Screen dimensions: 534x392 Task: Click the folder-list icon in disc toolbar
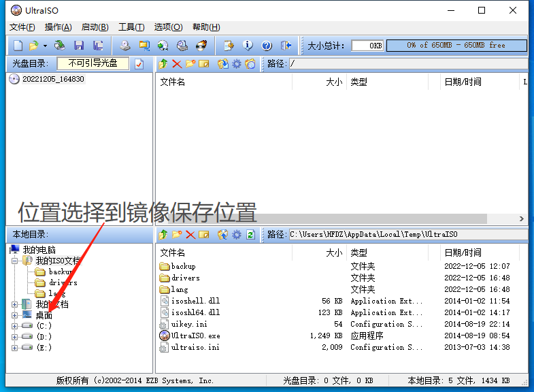pyautogui.click(x=250, y=64)
